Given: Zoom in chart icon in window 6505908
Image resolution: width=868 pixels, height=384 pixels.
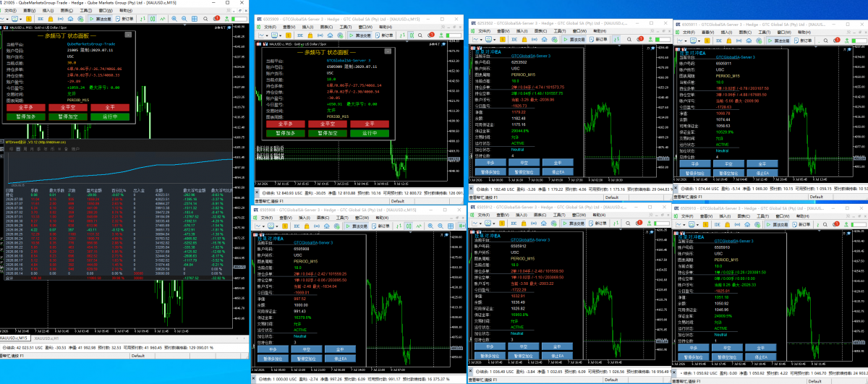Looking at the screenshot, I should coord(430,226).
